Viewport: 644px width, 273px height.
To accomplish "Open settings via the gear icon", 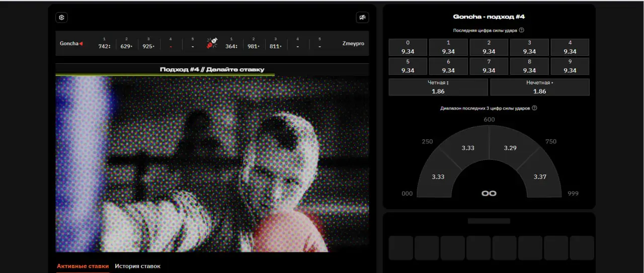I will pyautogui.click(x=61, y=18).
